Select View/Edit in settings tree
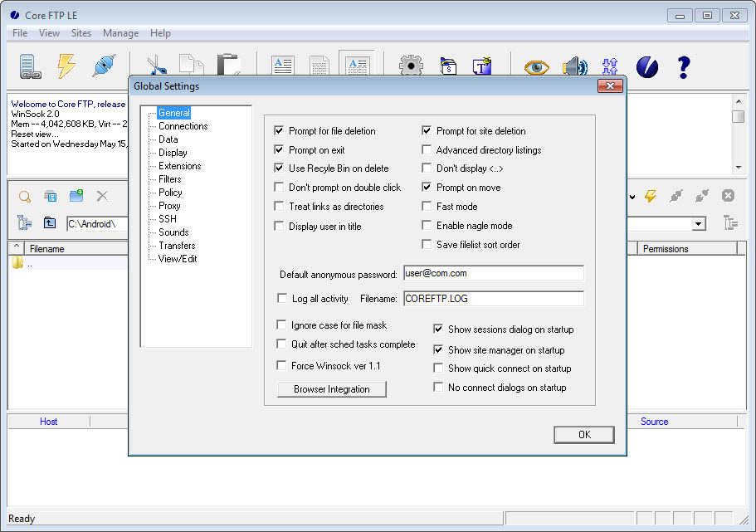Viewport: 756px width, 532px height. pos(178,258)
